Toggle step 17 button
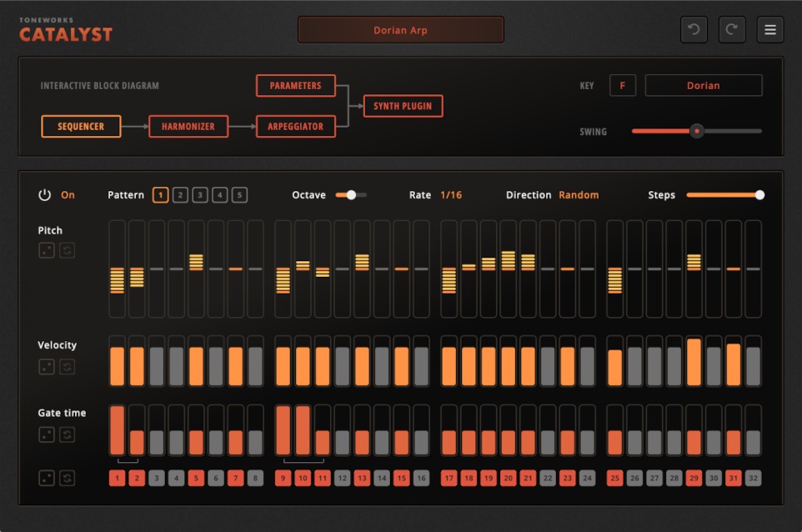The image size is (802, 532). coord(449,479)
